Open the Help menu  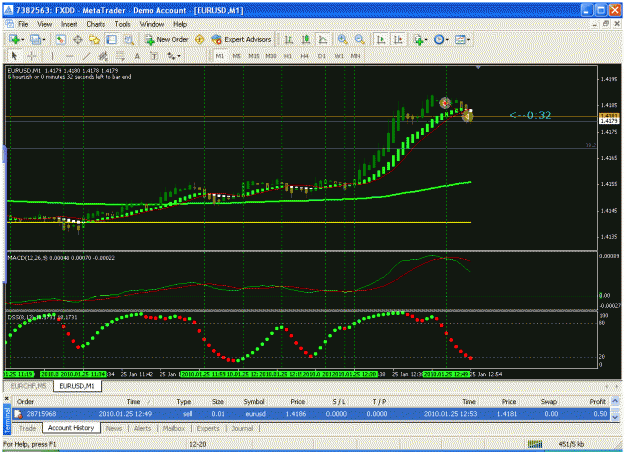pyautogui.click(x=180, y=24)
